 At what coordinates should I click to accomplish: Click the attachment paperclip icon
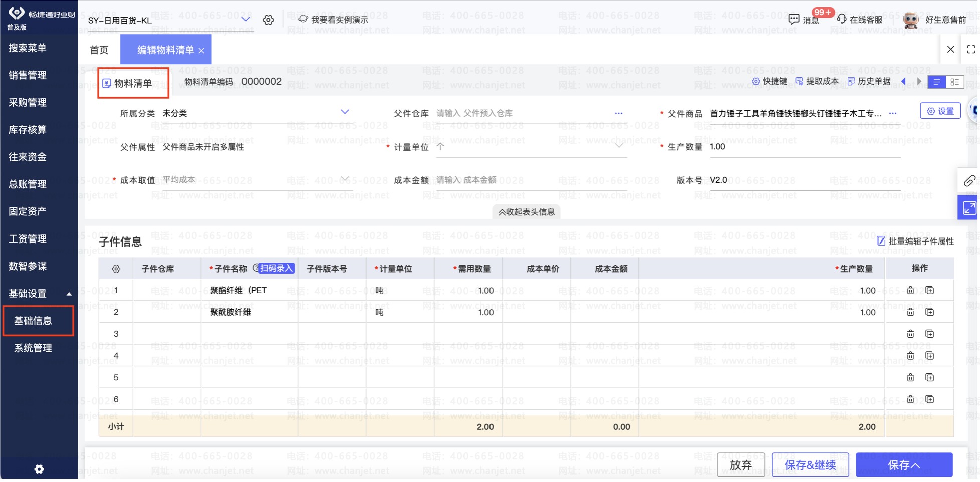tap(969, 181)
